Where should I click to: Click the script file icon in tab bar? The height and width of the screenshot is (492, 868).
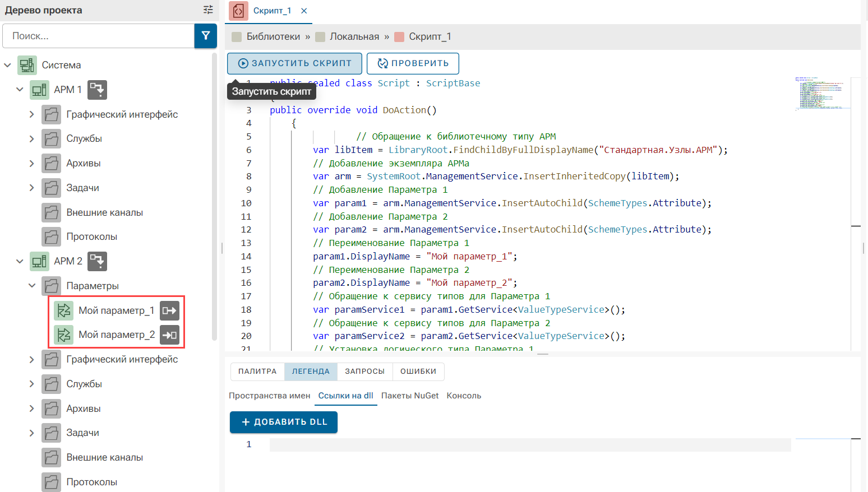click(238, 11)
